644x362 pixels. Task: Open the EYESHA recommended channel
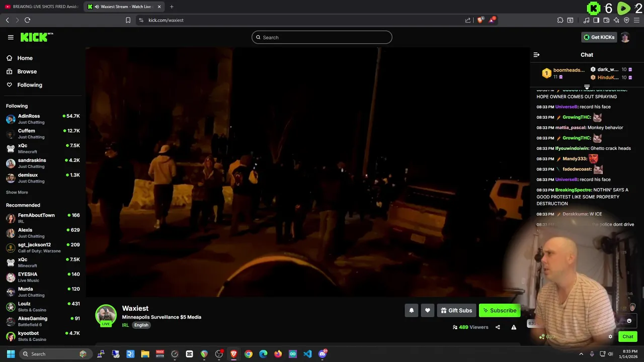pyautogui.click(x=43, y=277)
